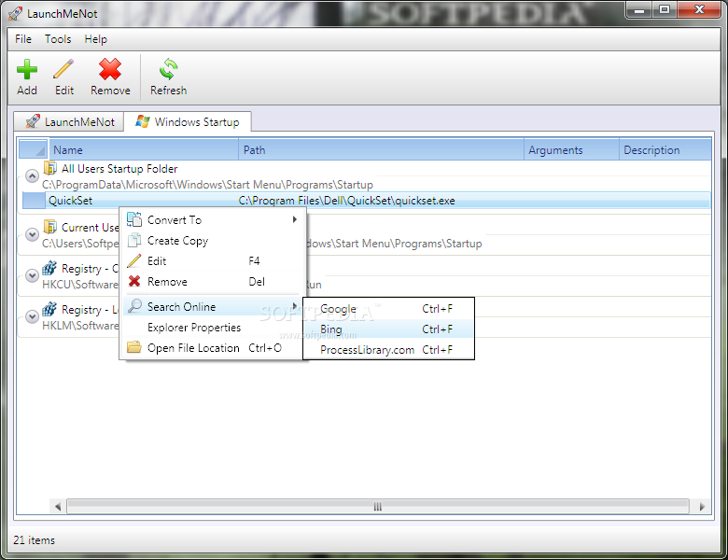Screen dimensions: 728x560
Task: Click the Current User startup folder icon
Action: [x=49, y=227]
